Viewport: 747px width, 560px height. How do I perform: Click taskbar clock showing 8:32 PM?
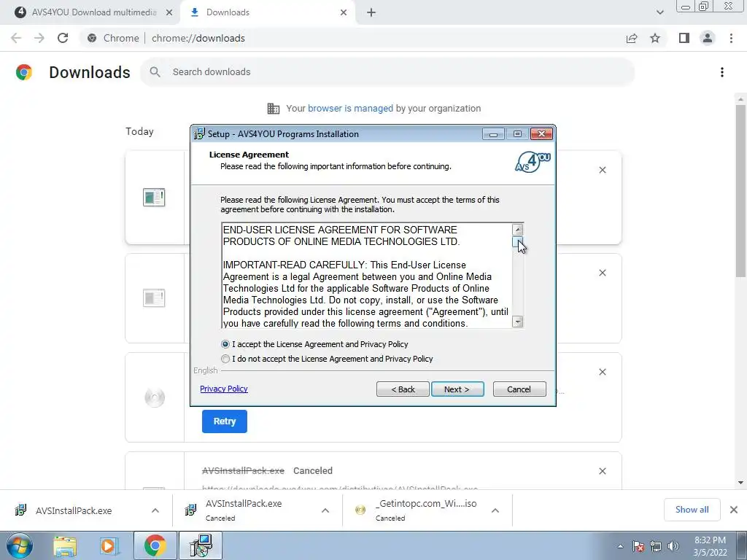point(710,546)
